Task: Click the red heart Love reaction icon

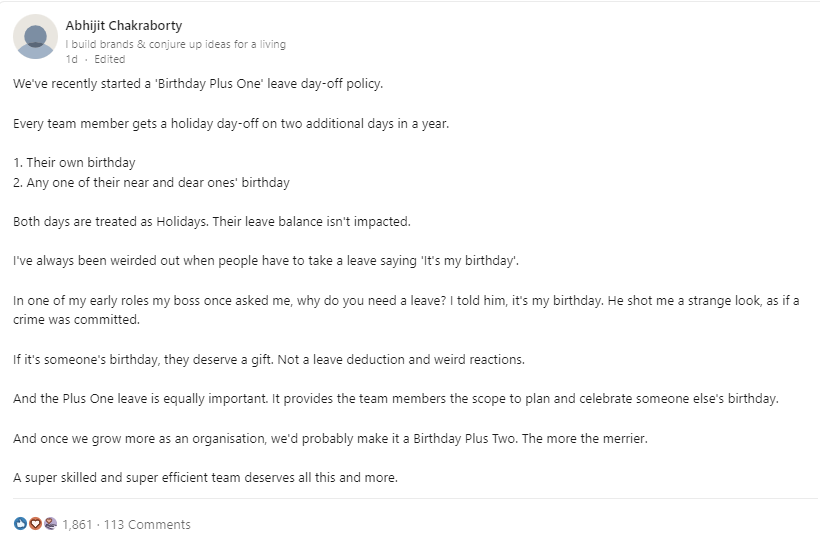Action: 35,524
